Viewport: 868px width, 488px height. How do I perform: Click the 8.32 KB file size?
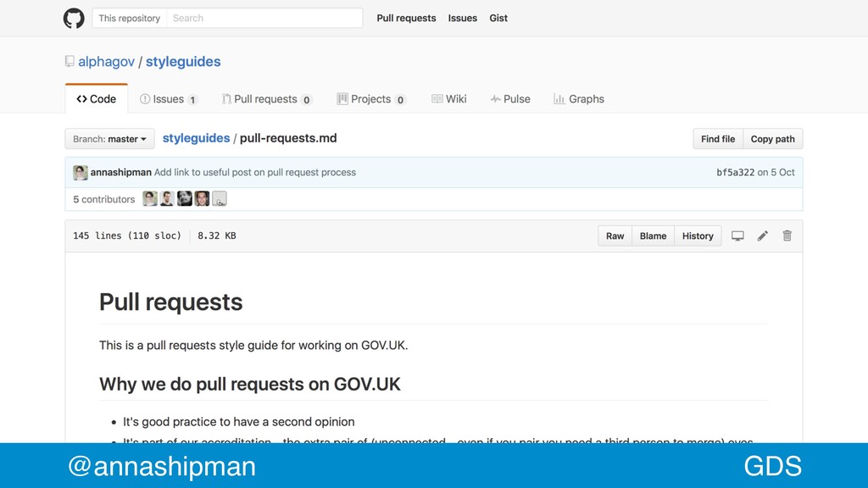pyautogui.click(x=216, y=236)
